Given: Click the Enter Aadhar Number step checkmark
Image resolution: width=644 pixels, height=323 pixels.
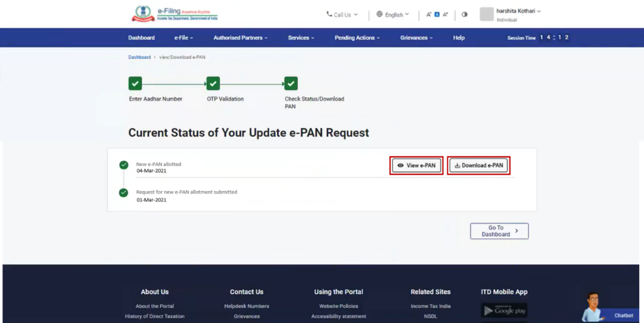Looking at the screenshot, I should (x=135, y=84).
